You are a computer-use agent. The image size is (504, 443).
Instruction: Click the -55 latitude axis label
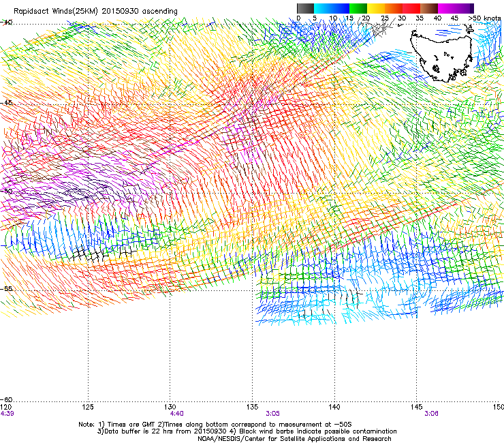[6, 288]
